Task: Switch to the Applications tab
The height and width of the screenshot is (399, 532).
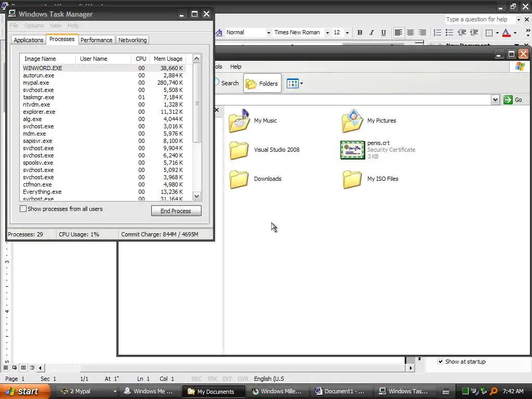Action: coord(29,40)
